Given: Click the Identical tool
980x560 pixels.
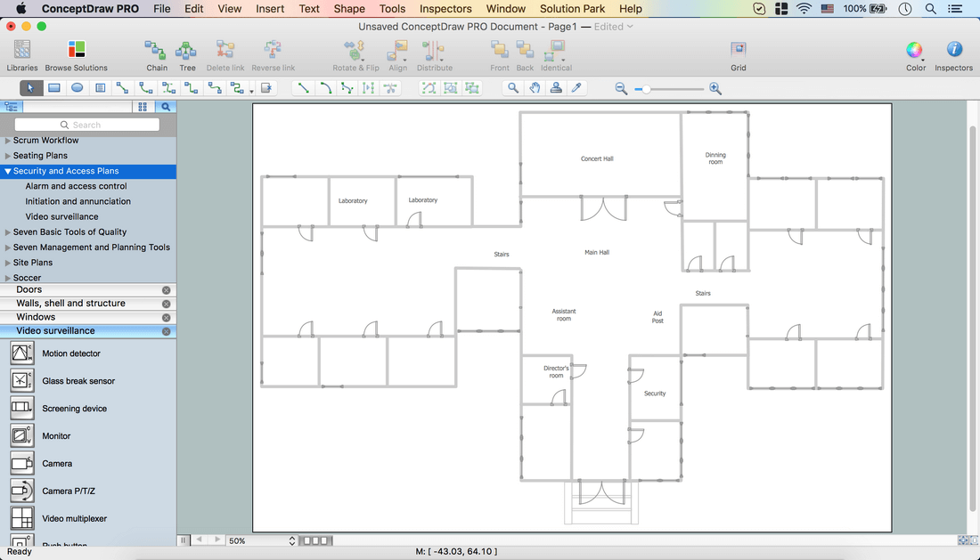Looking at the screenshot, I should [556, 55].
